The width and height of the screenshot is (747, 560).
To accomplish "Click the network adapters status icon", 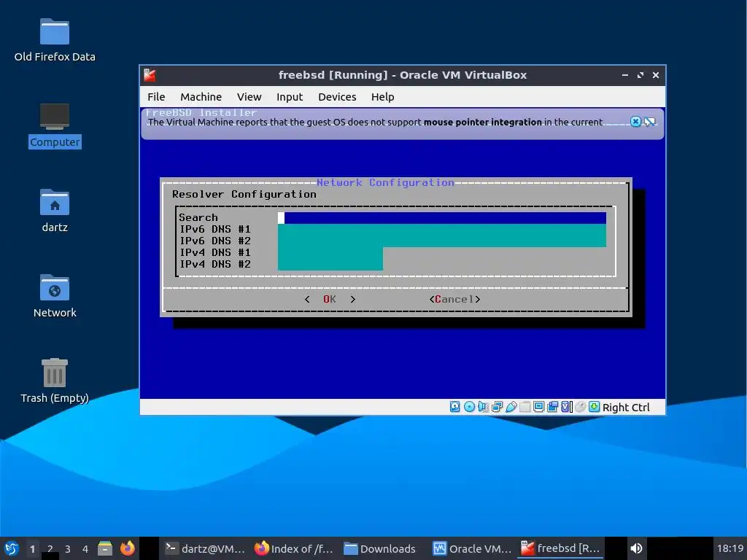I will (x=497, y=407).
